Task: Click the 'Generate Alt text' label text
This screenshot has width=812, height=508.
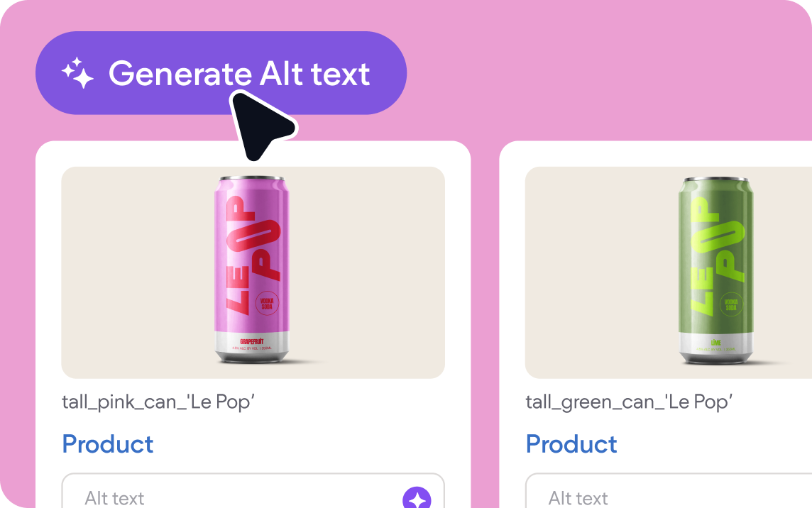Action: point(239,74)
